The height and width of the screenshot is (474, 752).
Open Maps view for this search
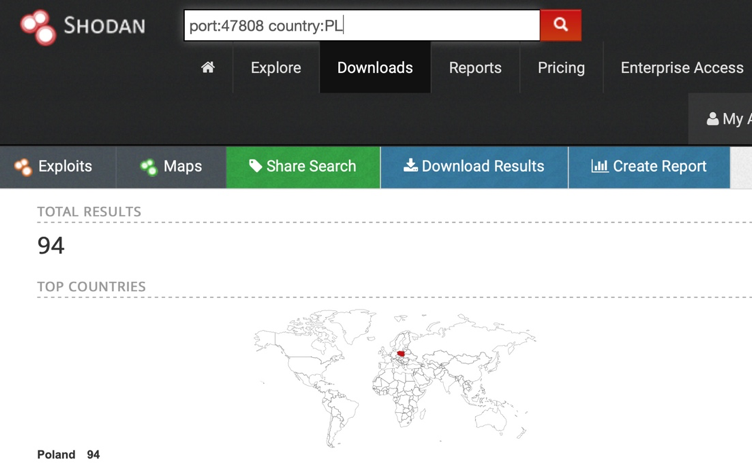171,167
